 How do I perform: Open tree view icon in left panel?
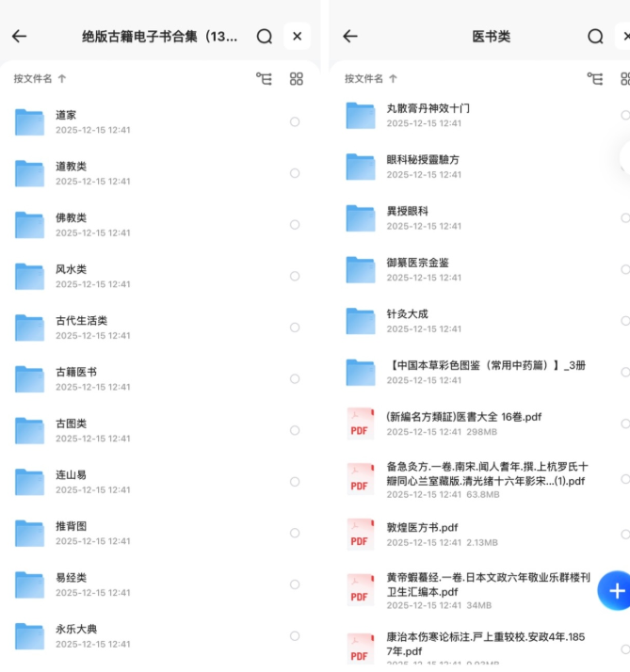coord(264,79)
